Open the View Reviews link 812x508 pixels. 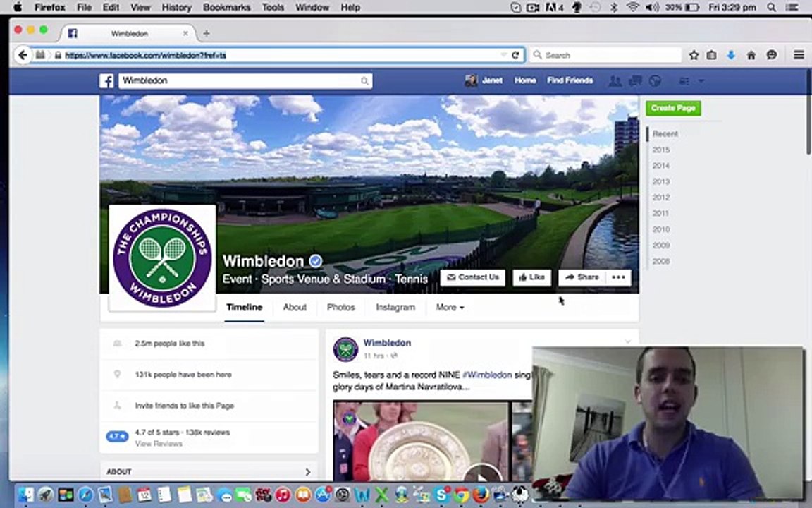[159, 444]
